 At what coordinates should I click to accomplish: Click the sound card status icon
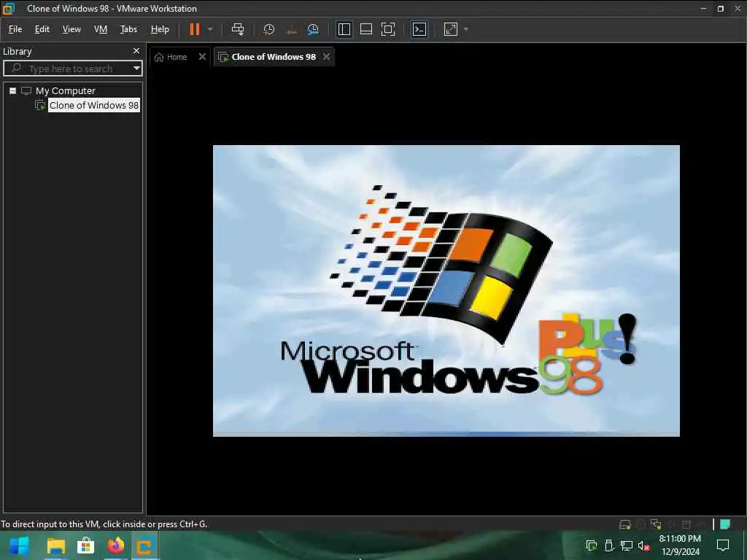coord(671,524)
